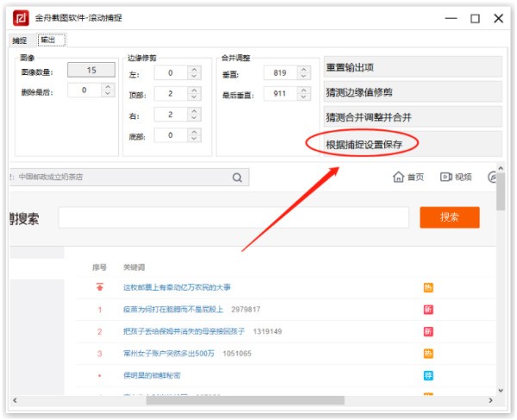Screen dimensions: 517x420
Task: Increase the 底部 trim value
Action: (x=194, y=132)
